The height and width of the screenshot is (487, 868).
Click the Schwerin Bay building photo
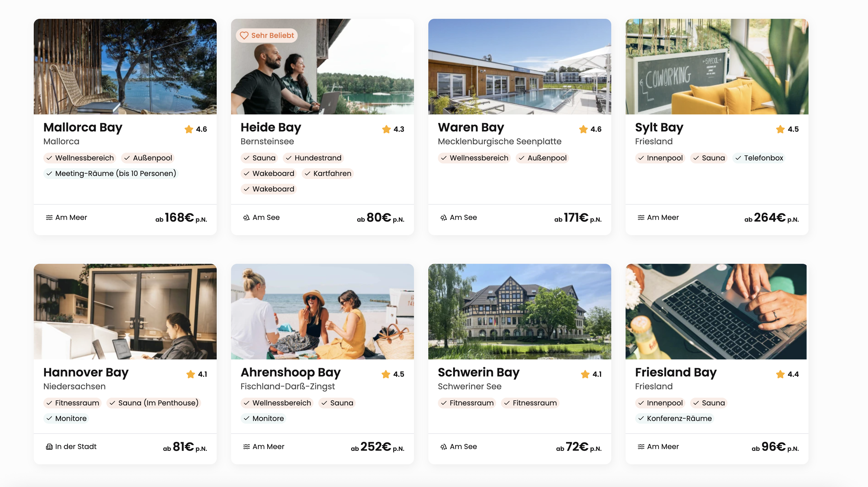(x=519, y=311)
